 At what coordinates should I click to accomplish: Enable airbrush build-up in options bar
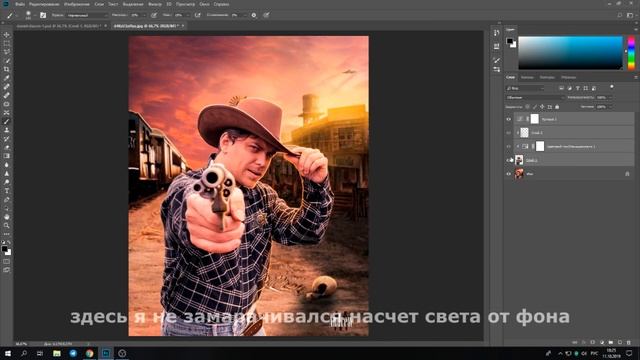pos(198,15)
